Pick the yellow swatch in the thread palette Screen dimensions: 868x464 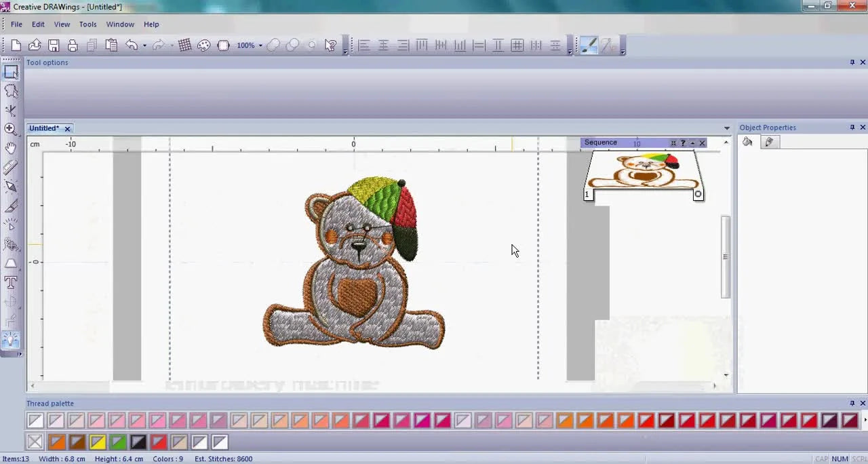click(97, 442)
